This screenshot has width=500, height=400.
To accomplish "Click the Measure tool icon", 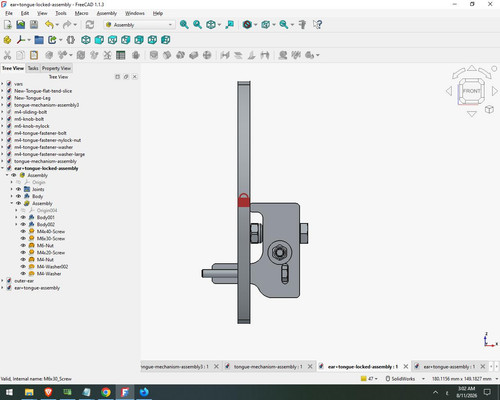I will [x=302, y=25].
